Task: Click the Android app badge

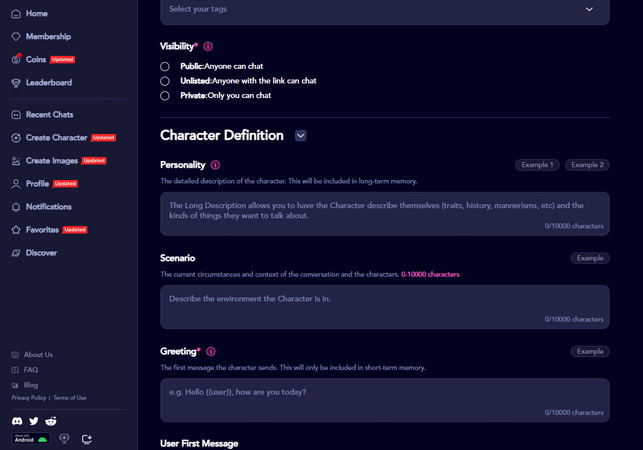Action: pos(30,439)
